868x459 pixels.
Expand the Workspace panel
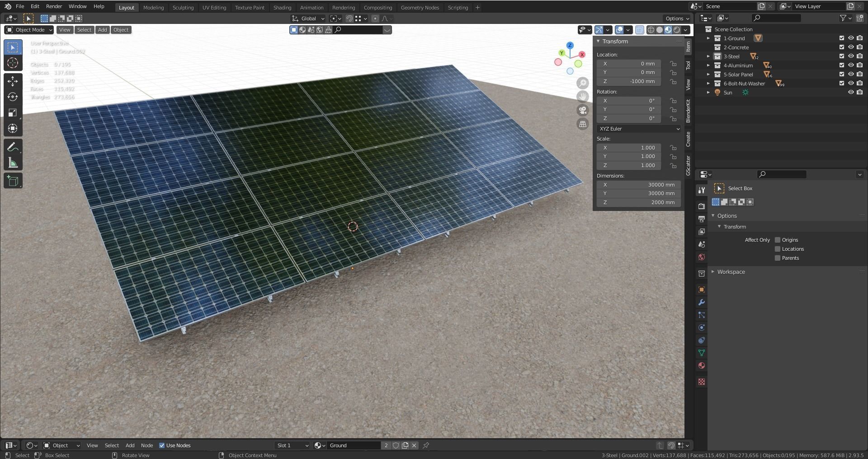(731, 272)
